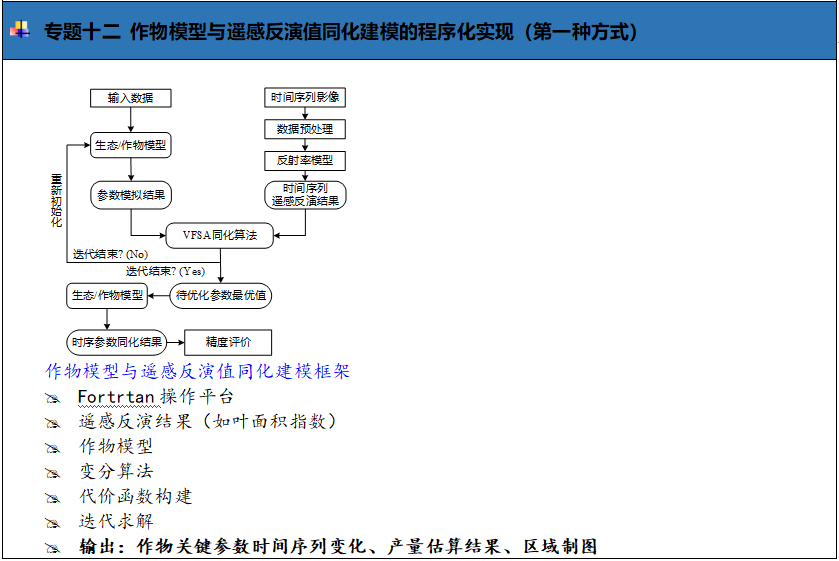Select the text 遥感反演结果（如叶面积指数）
This screenshot has height=561, width=839.
click(208, 421)
